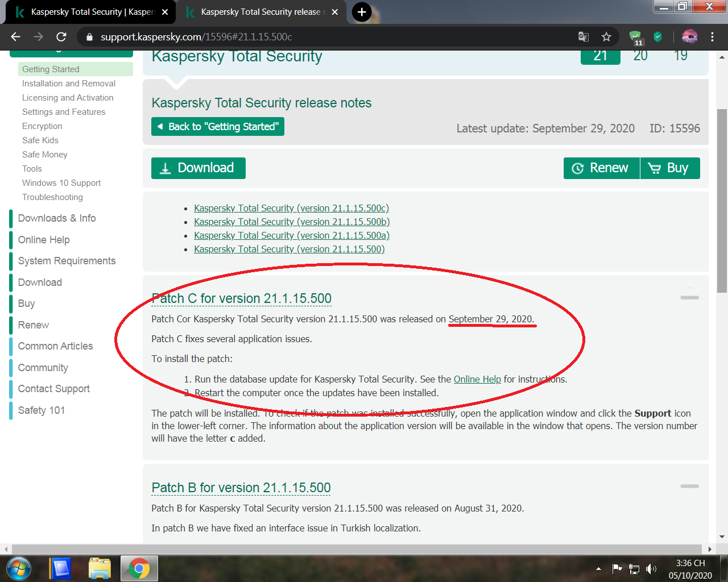
Task: Open Safe Kids sidebar item
Action: 40,140
